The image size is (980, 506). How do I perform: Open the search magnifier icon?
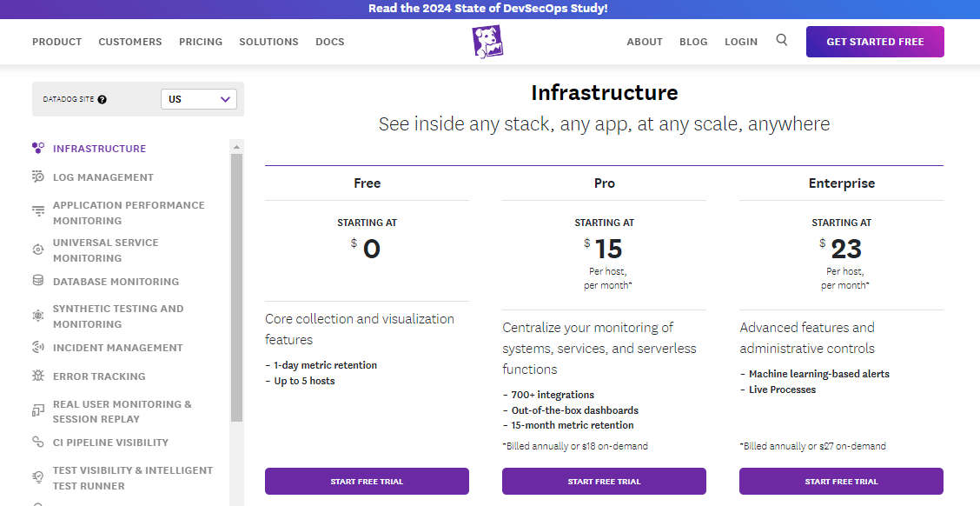[x=781, y=40]
